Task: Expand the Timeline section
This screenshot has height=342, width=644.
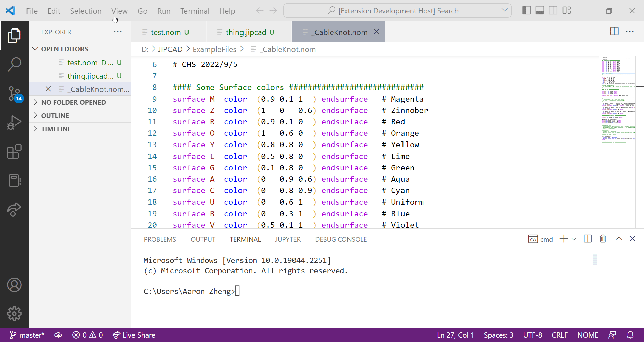Action: click(80, 129)
